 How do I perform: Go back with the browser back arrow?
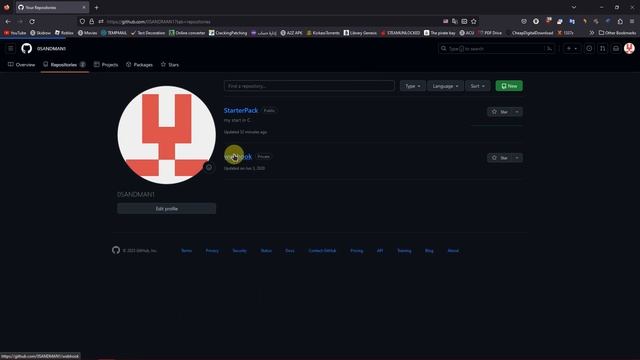coord(8,21)
